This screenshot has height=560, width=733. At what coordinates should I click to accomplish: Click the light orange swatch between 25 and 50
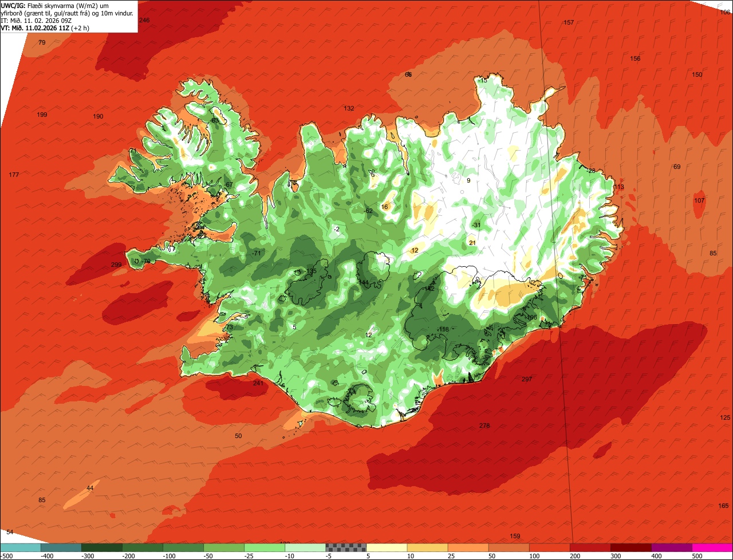coord(468,547)
